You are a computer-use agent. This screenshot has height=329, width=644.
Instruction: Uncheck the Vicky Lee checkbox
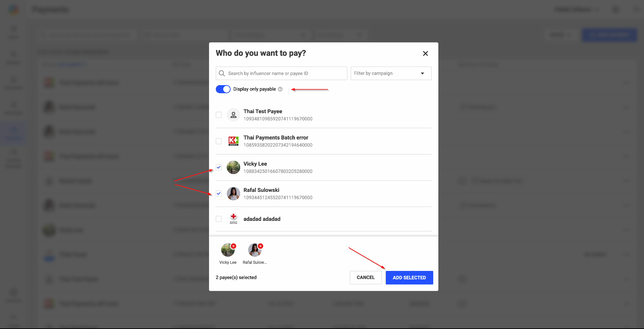click(x=219, y=167)
